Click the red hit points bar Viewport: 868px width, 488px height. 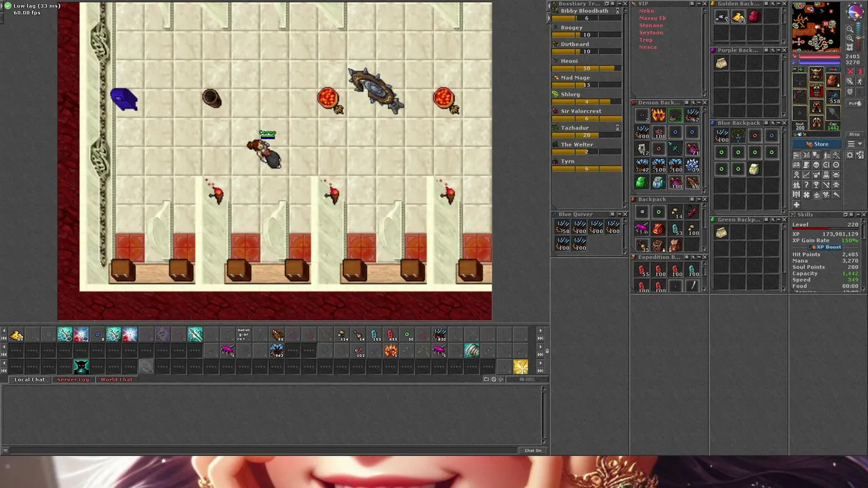point(819,56)
